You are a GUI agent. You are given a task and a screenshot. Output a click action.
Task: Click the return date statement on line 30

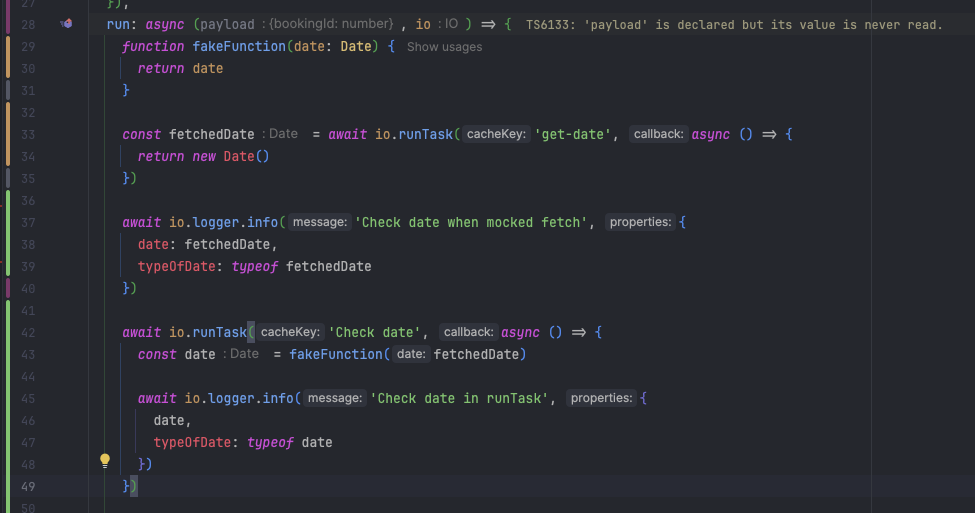pyautogui.click(x=180, y=69)
